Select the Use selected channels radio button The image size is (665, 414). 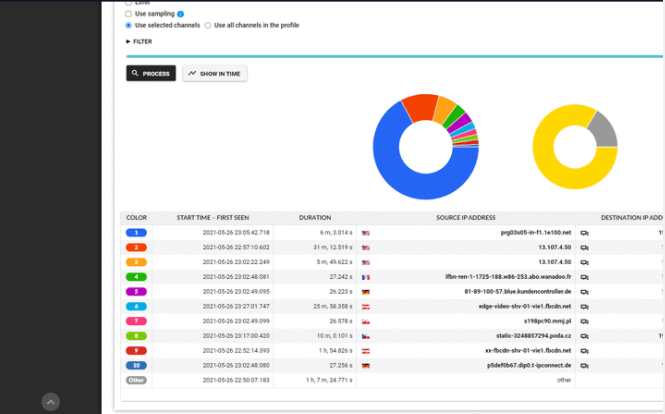(129, 25)
